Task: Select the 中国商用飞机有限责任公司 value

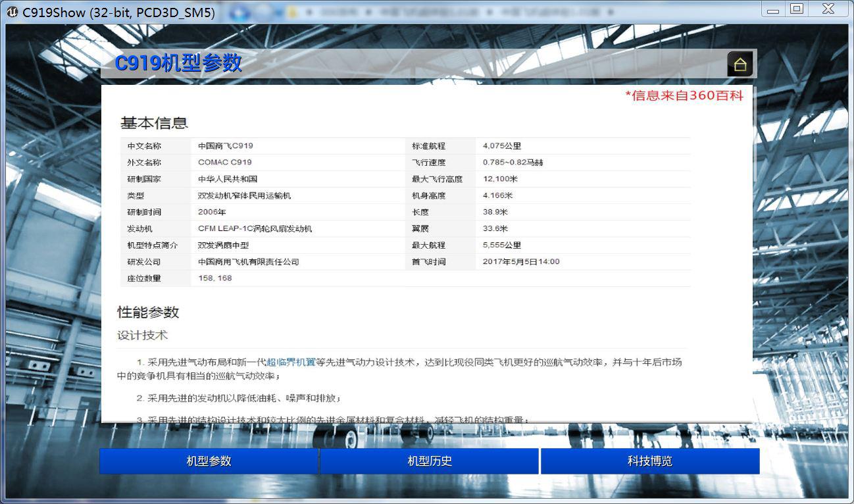Action: (x=249, y=262)
